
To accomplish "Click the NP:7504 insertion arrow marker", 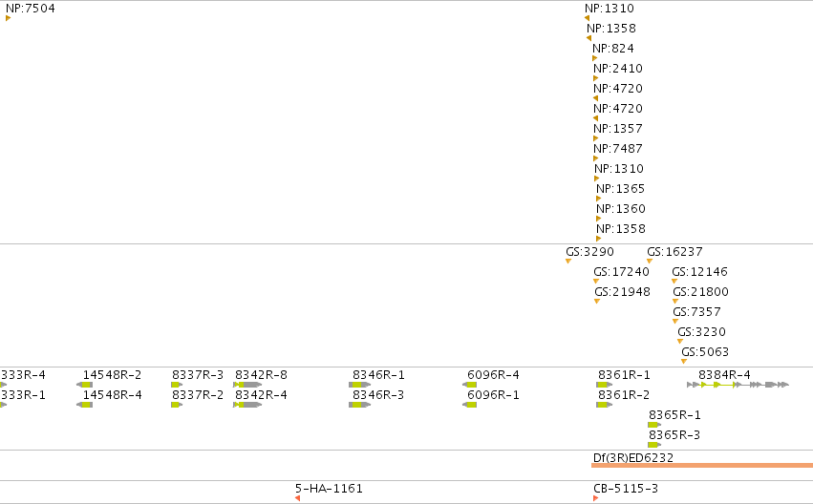I will pyautogui.click(x=9, y=18).
